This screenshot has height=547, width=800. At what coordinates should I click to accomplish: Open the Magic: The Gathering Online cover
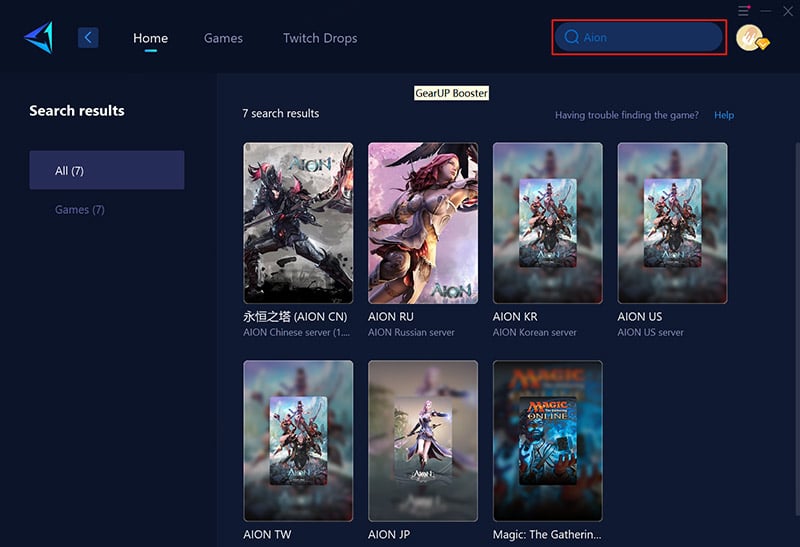(547, 441)
